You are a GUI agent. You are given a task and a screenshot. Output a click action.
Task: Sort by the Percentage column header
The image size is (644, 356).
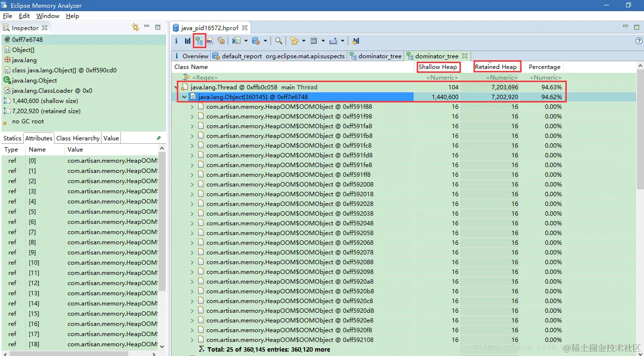[x=544, y=67]
